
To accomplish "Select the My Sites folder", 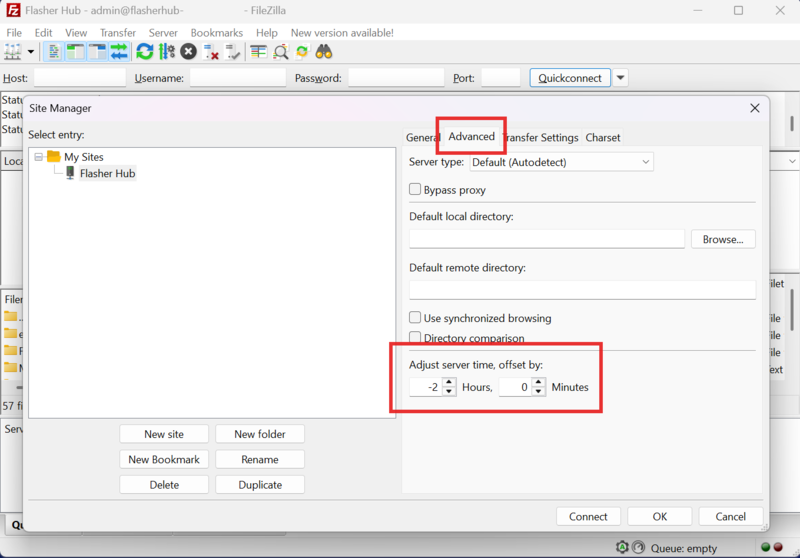I will (84, 157).
